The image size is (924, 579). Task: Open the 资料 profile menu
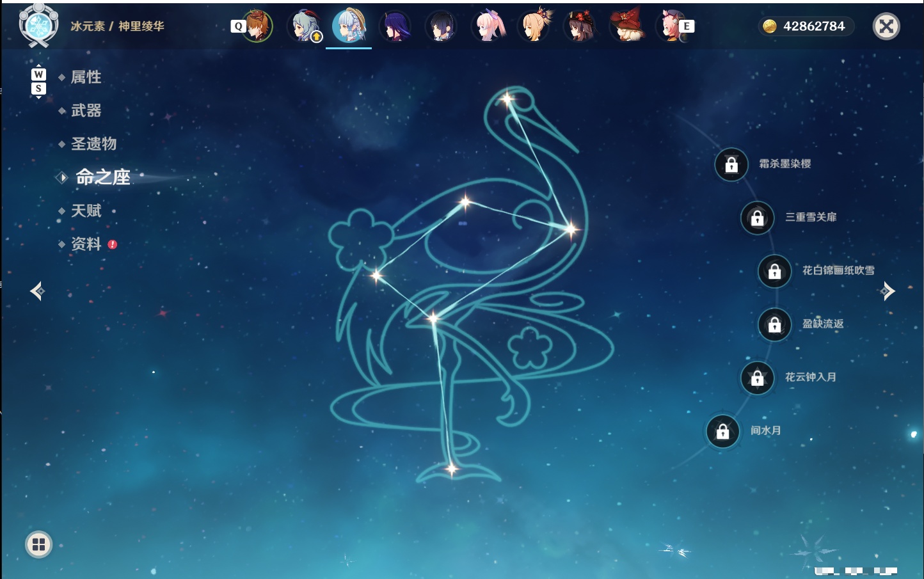pos(86,244)
